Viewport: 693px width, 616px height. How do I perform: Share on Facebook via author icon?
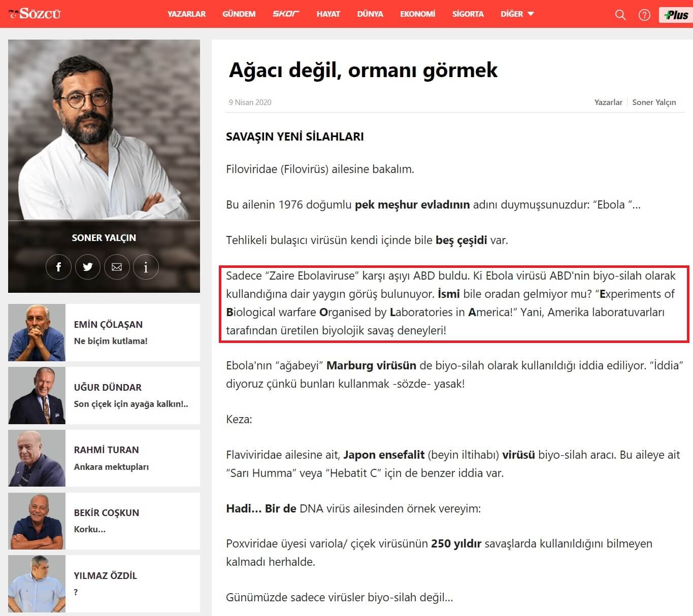pos(58,267)
